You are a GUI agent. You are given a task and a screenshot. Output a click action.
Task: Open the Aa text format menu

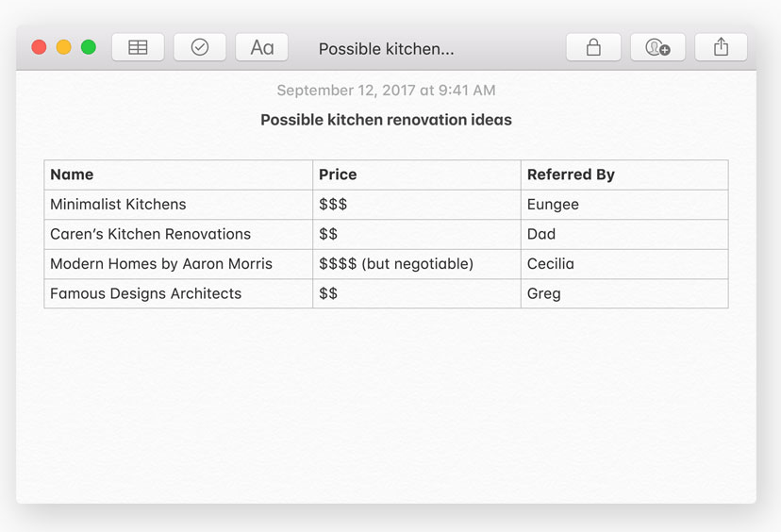tap(261, 47)
